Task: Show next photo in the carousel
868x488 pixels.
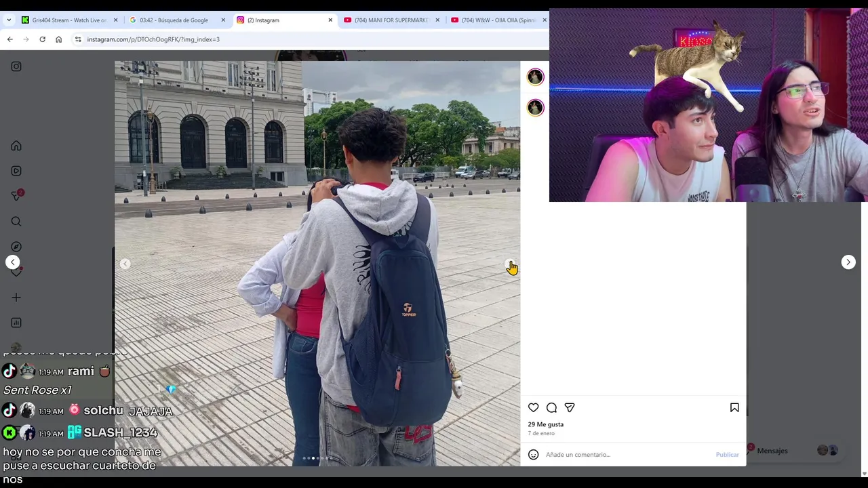Action: pos(509,264)
